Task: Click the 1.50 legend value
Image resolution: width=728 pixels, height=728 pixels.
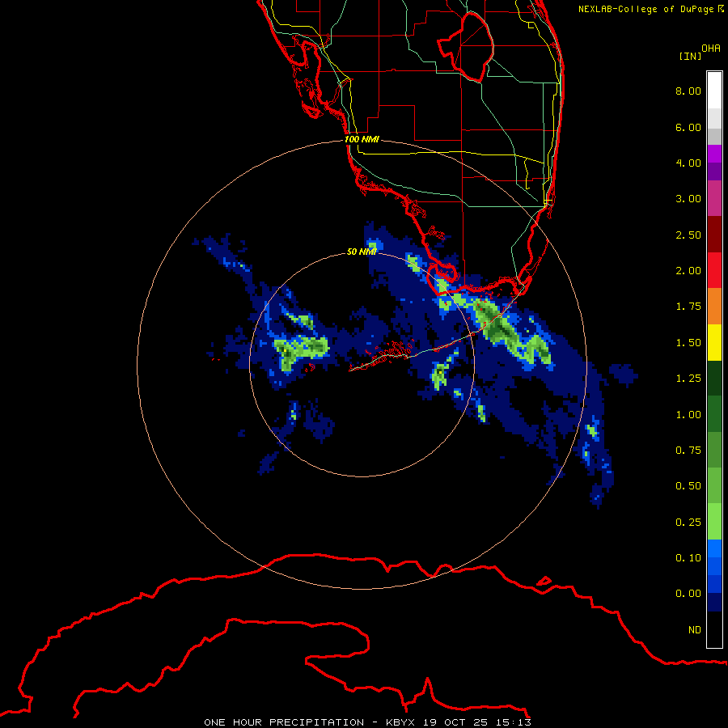Action: coord(688,343)
